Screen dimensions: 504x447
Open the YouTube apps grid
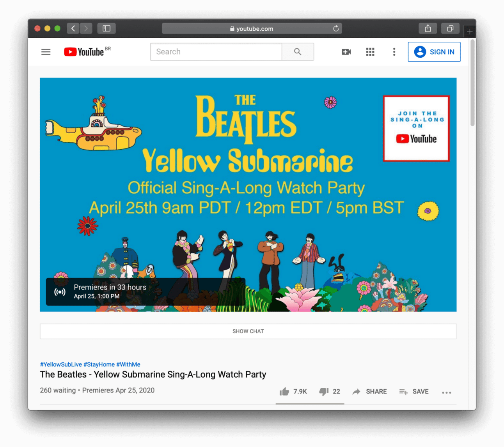[370, 52]
